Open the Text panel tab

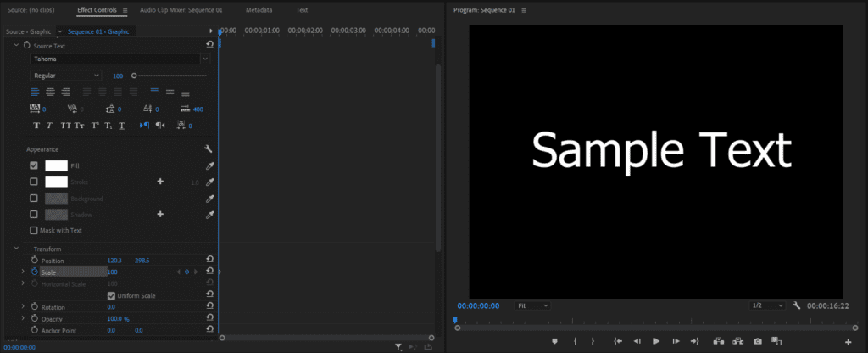click(303, 10)
